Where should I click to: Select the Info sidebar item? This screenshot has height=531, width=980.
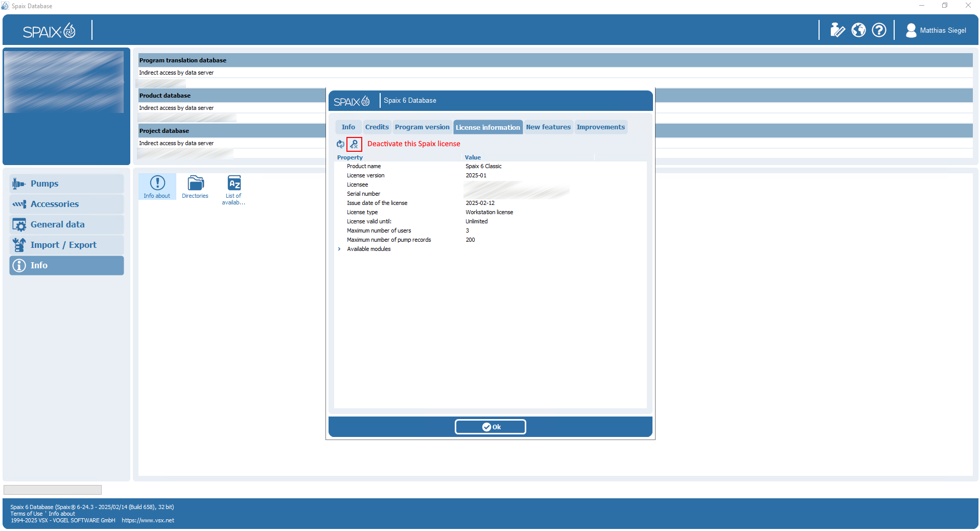(x=66, y=265)
